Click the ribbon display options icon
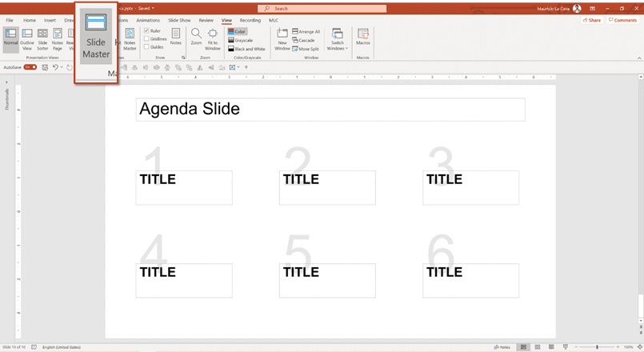Screen dimensions: 644x352 pos(592,8)
